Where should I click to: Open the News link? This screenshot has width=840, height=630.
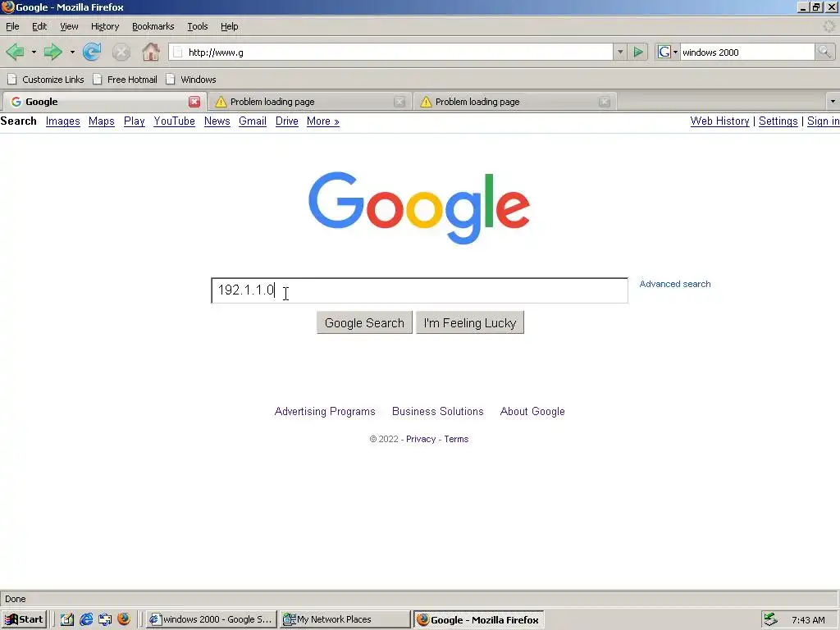point(217,121)
